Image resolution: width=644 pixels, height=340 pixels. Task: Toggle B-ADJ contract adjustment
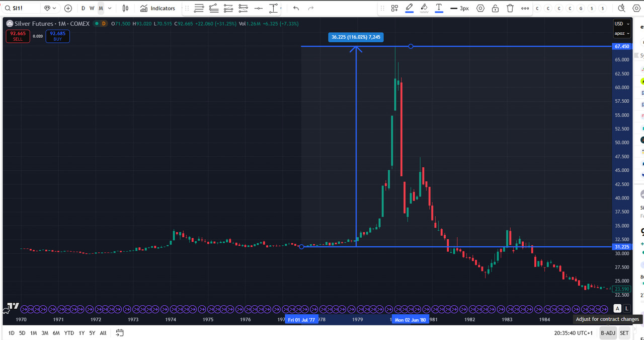point(608,333)
